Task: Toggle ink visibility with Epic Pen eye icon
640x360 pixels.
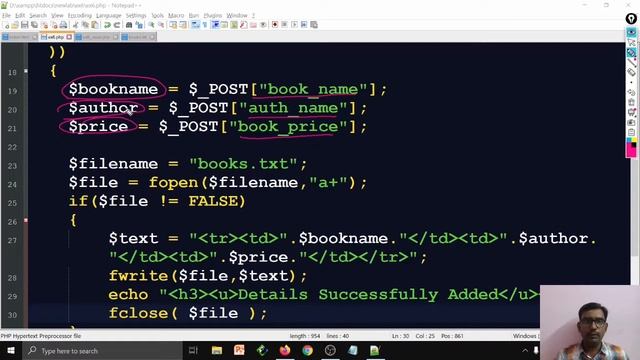Action: point(631,32)
